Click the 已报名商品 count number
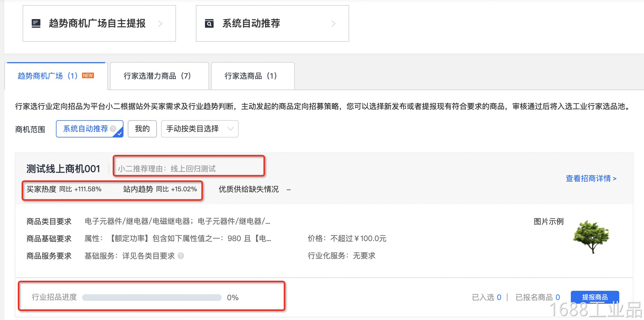This screenshot has width=644, height=320. pyautogui.click(x=558, y=297)
